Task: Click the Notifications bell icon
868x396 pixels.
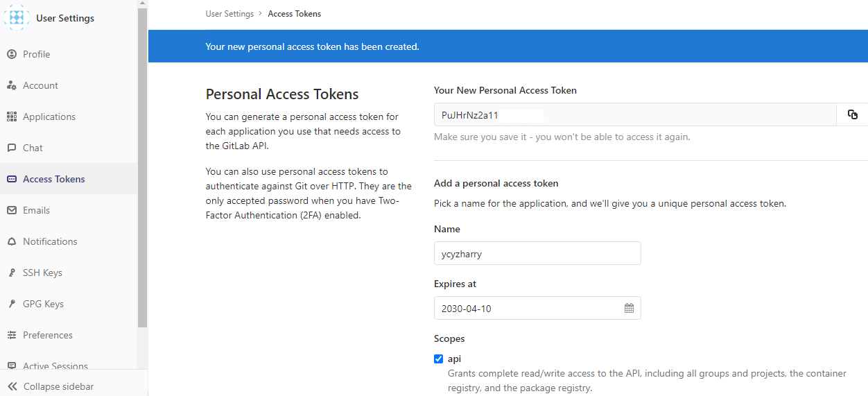Action: 11,241
